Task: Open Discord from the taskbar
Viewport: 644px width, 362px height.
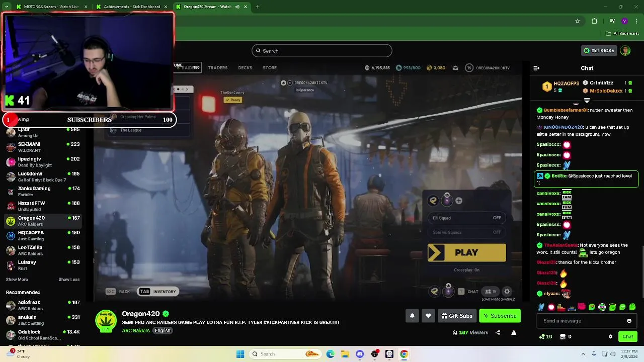Action: pos(360,354)
